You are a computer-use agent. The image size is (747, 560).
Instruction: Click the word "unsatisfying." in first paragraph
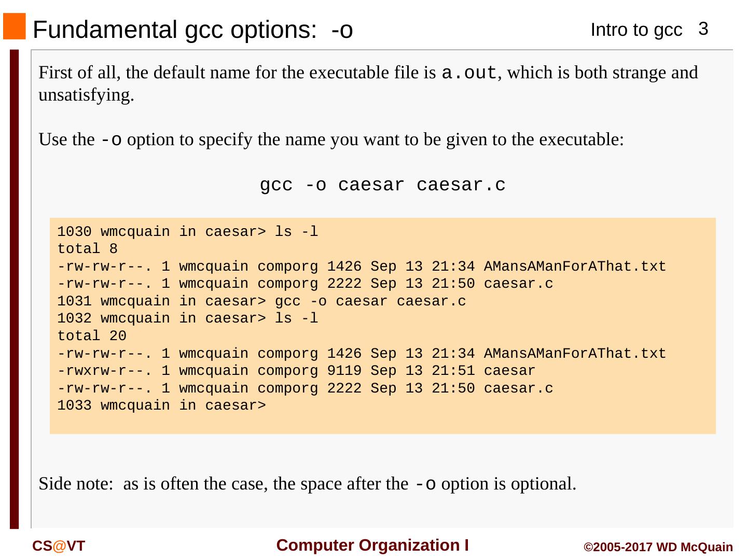pos(86,95)
